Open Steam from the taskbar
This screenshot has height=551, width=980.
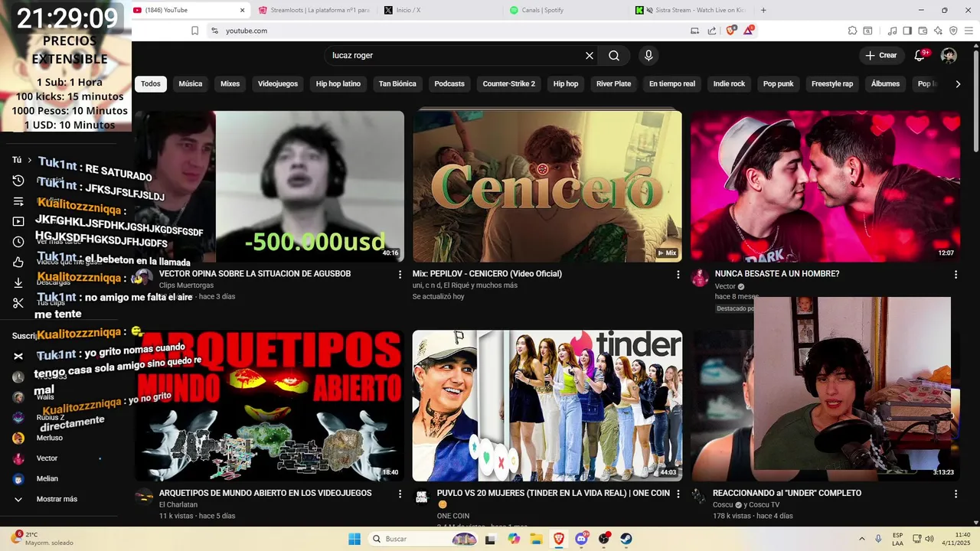click(626, 539)
